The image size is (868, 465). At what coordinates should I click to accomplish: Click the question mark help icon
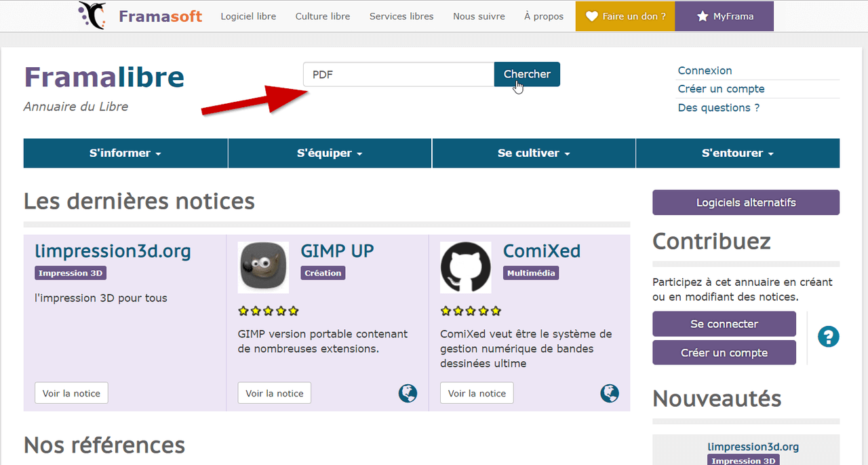(829, 337)
